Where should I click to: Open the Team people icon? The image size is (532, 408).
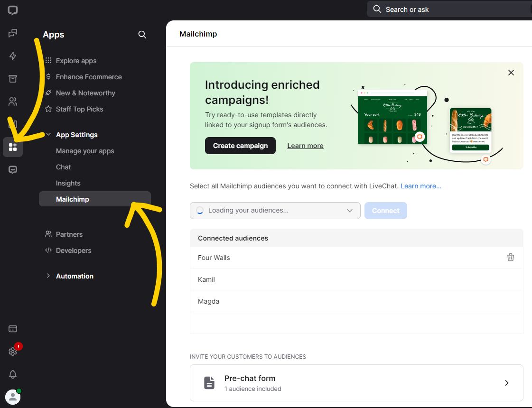pos(12,102)
